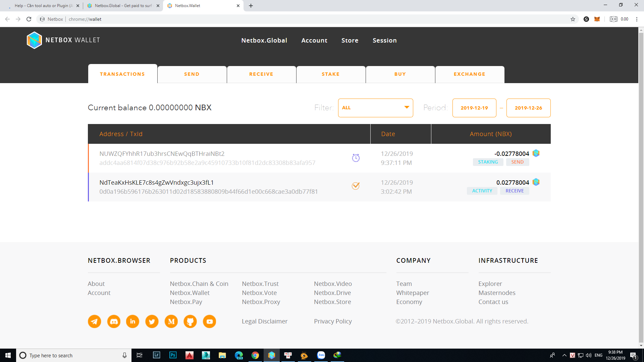Click the Whitepaper footer link
Image resolution: width=644 pixels, height=362 pixels.
(413, 293)
